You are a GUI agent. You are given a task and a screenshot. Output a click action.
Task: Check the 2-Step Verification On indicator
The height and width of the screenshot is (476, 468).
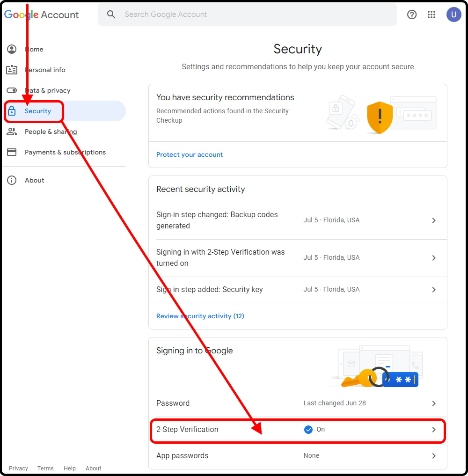coord(309,429)
